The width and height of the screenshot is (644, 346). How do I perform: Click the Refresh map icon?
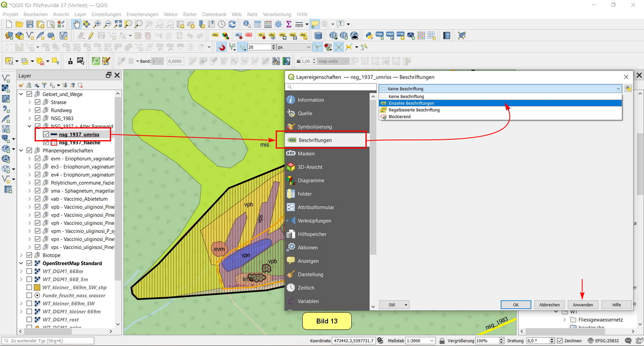click(x=232, y=25)
